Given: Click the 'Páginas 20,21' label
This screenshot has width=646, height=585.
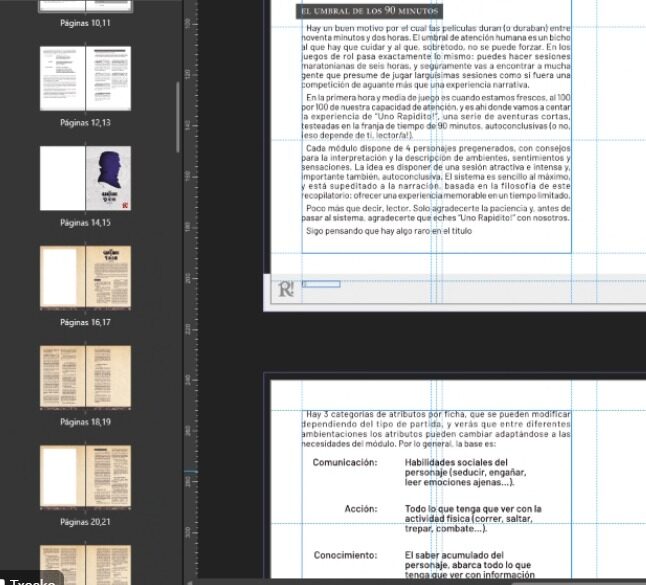Looking at the screenshot, I should (85, 522).
